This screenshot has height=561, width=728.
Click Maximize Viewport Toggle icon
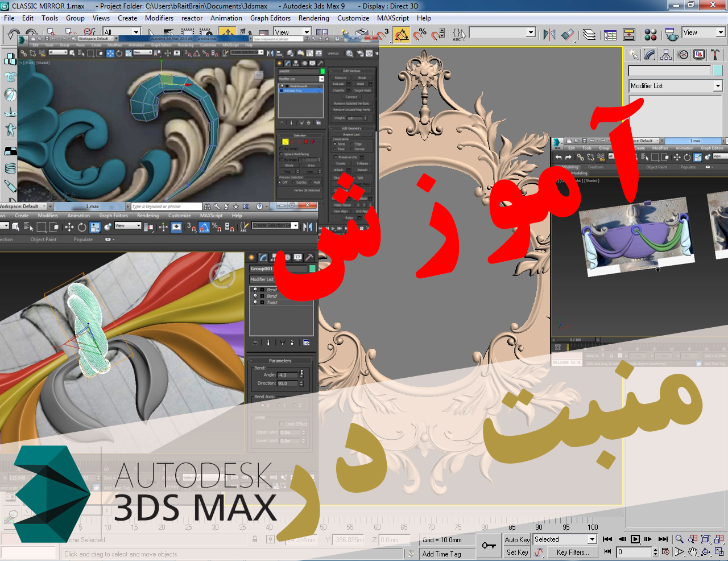[719, 552]
